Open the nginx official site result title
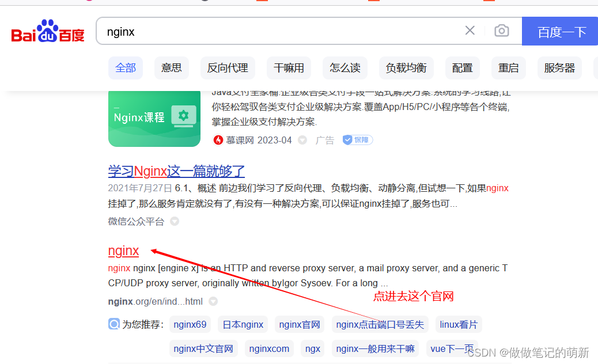Screen dimensions: 598x364 123,251
